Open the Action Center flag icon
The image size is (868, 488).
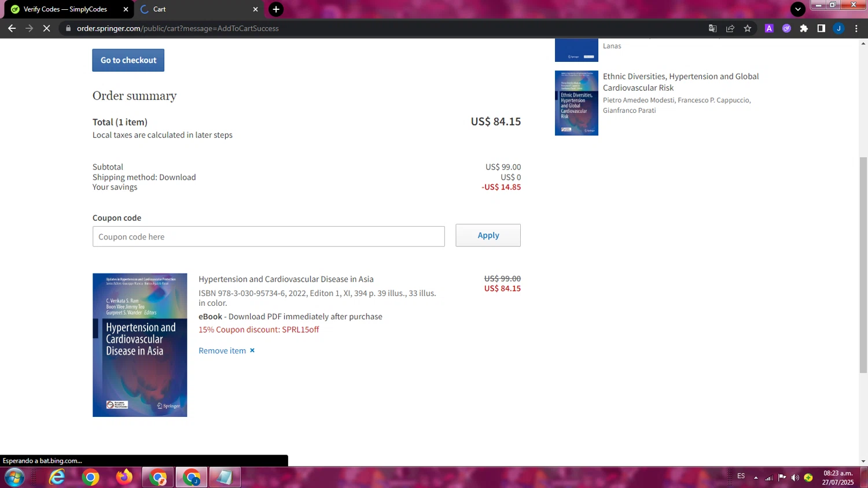782,478
